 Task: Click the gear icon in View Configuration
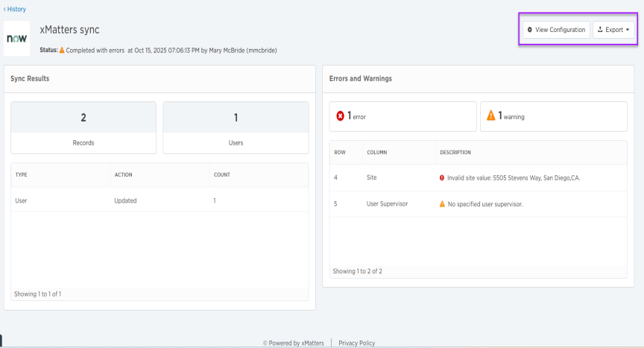click(530, 30)
